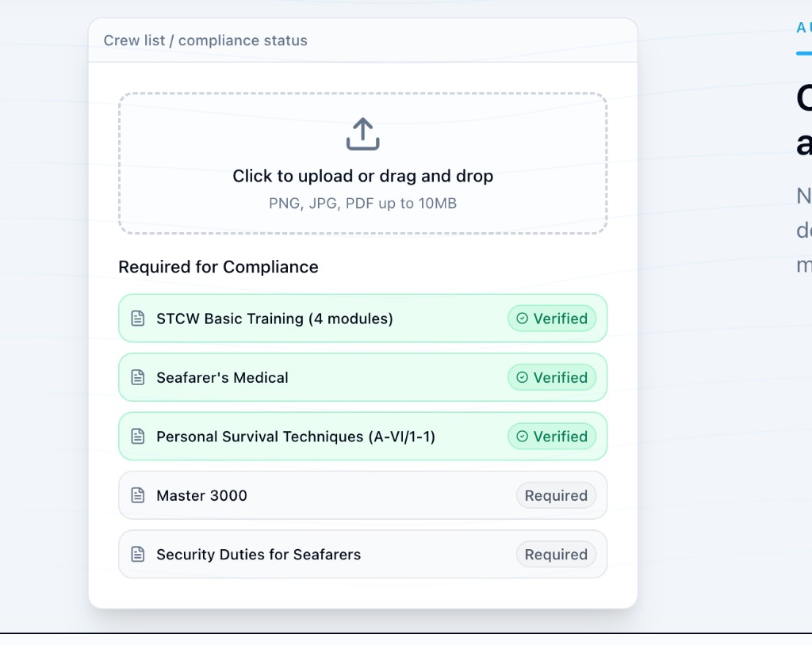The width and height of the screenshot is (812, 645).
Task: Click the upload arrow icon
Action: (362, 133)
